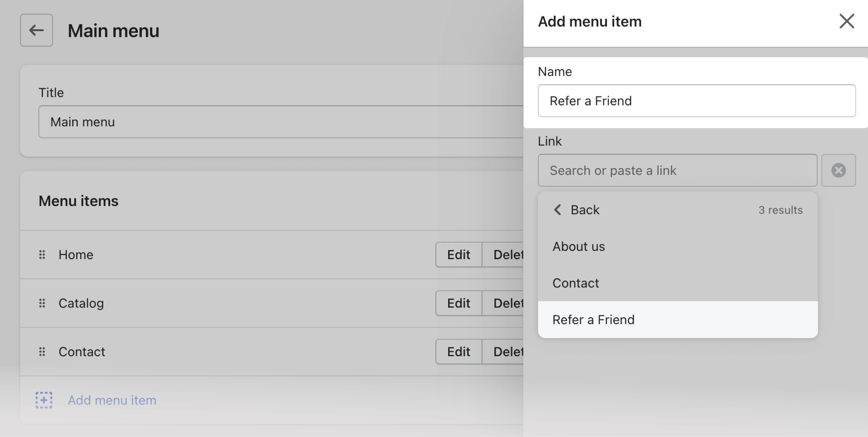Click the drag handle beside Catalog
868x437 pixels.
point(42,303)
